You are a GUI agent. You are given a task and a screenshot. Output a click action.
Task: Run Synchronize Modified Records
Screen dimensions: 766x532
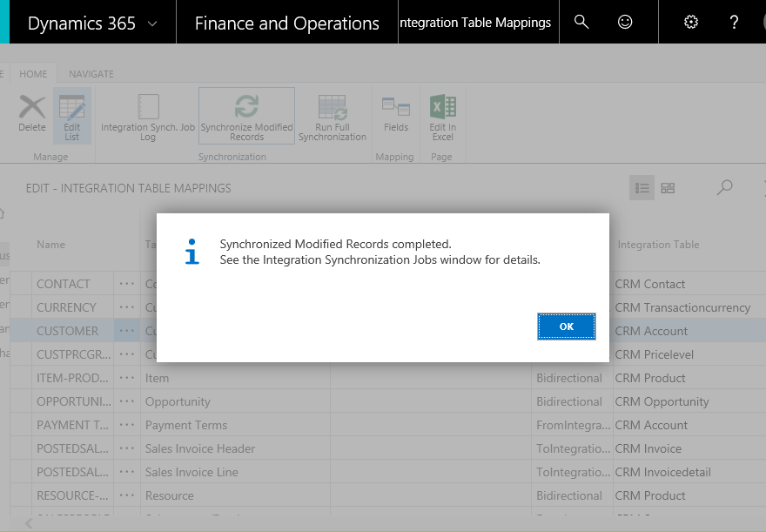coord(246,116)
